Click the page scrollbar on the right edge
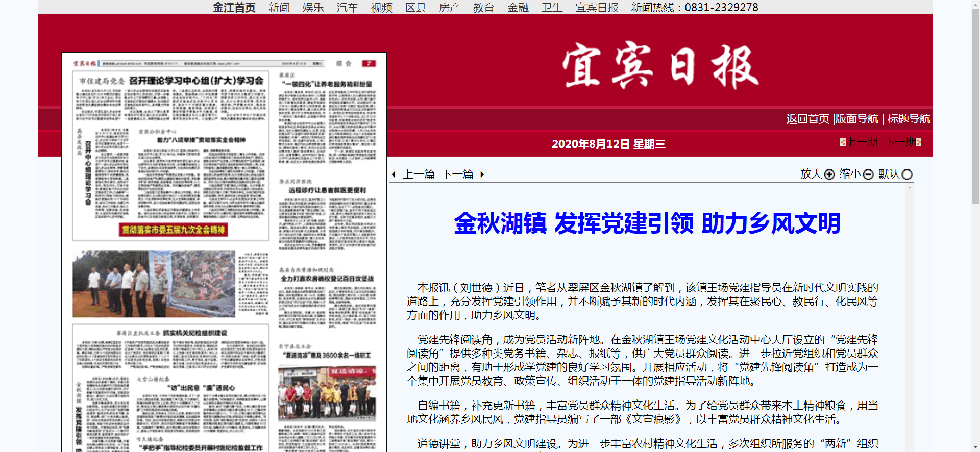 [975, 102]
